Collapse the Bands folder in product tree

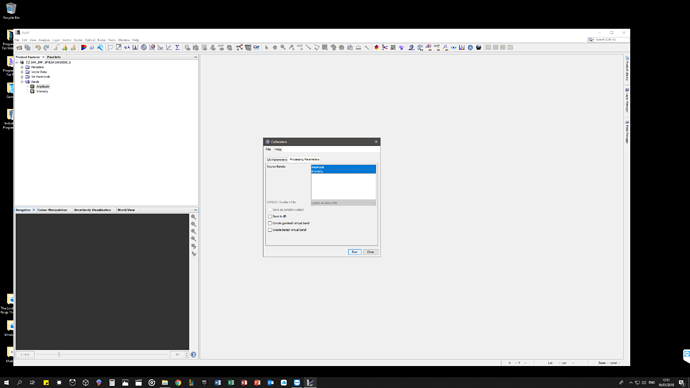(22, 82)
